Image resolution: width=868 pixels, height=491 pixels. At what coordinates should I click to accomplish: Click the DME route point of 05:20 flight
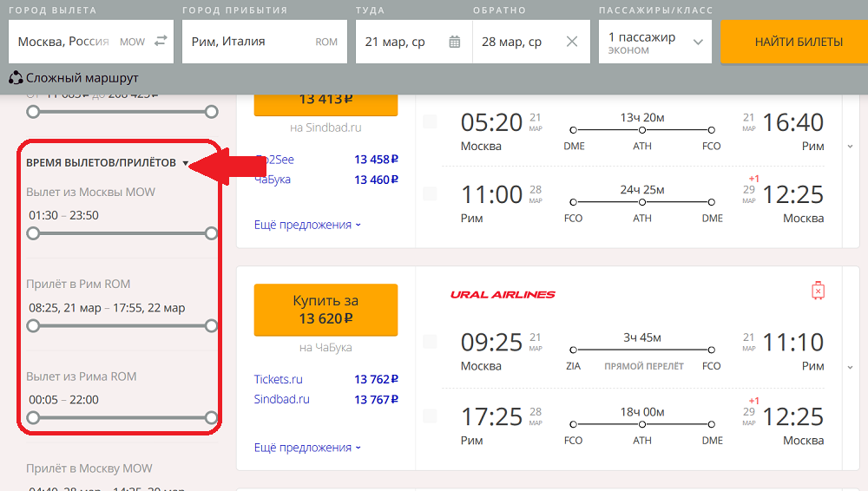click(x=574, y=129)
